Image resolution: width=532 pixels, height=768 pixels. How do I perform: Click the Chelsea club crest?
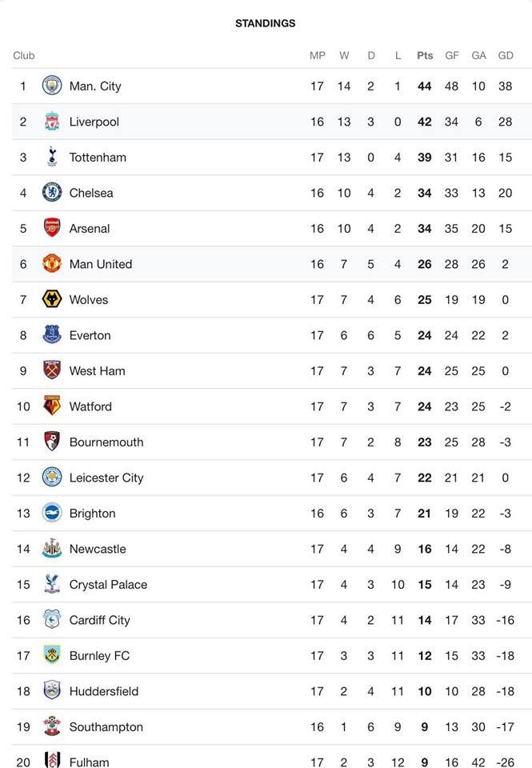click(x=52, y=193)
